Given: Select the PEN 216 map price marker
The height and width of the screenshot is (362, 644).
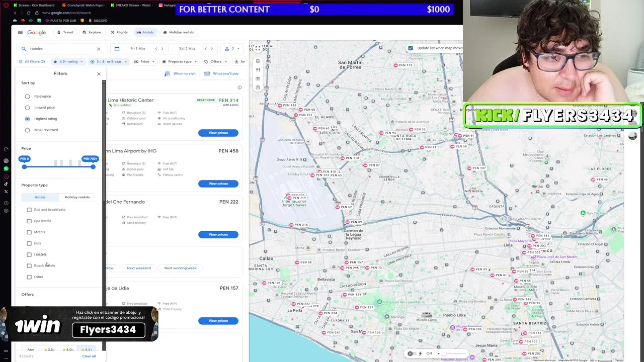Looking at the screenshot, I should (x=298, y=225).
